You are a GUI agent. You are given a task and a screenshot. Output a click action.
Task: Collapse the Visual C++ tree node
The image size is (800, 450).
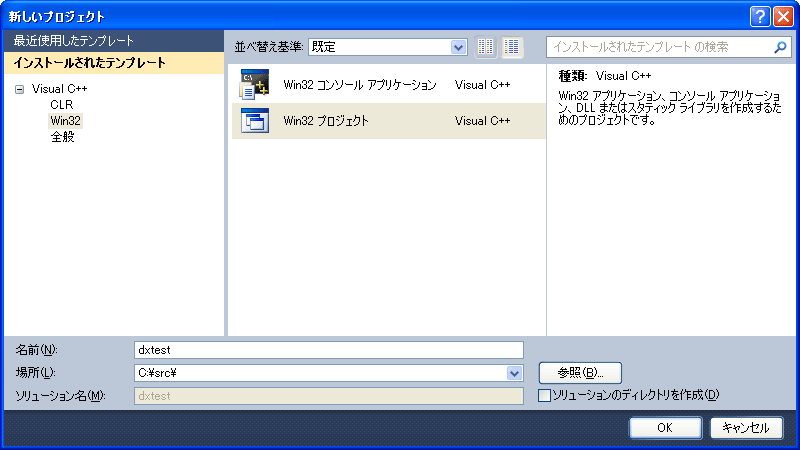(x=19, y=89)
